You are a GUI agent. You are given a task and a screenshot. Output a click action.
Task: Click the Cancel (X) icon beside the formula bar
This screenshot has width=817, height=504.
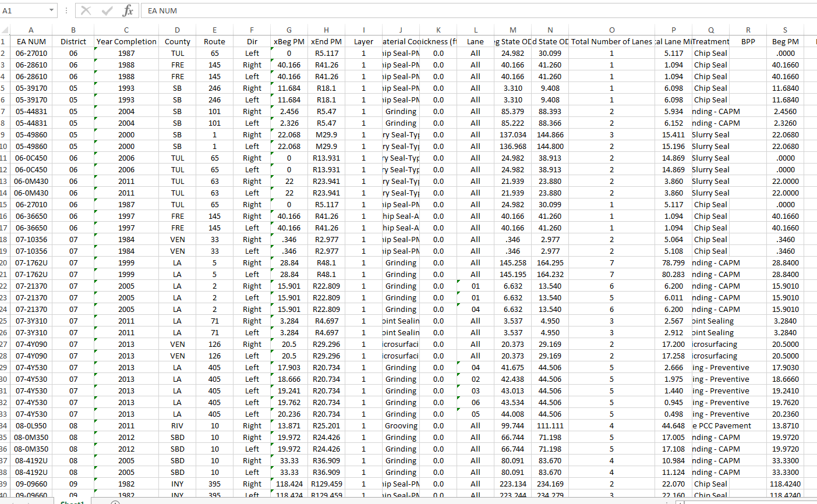point(86,10)
